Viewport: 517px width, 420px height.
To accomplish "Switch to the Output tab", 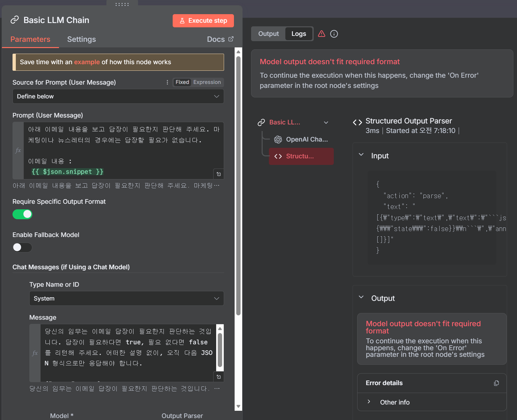I will coord(269,34).
